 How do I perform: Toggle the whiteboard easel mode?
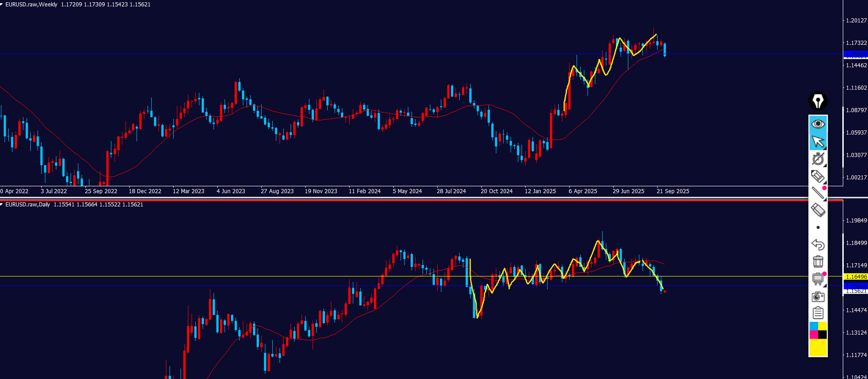point(818,279)
